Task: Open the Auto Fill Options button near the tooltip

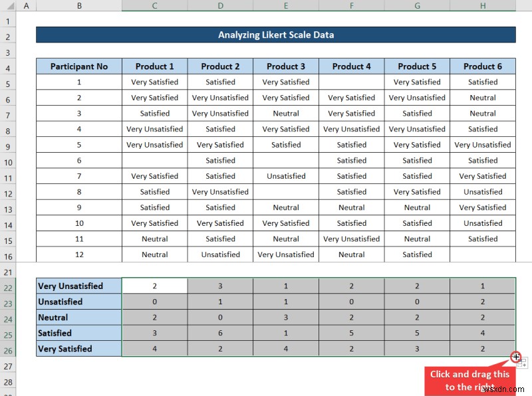Action: (523, 363)
